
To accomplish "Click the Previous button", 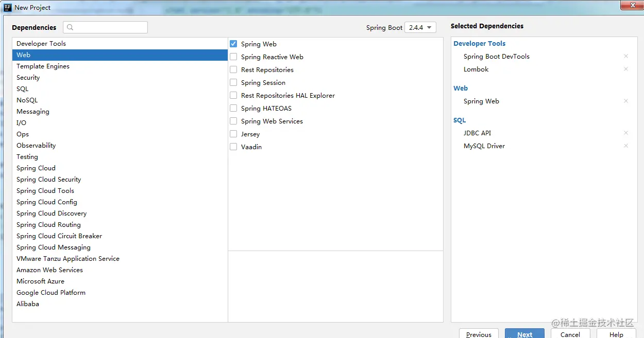I will 479,333.
